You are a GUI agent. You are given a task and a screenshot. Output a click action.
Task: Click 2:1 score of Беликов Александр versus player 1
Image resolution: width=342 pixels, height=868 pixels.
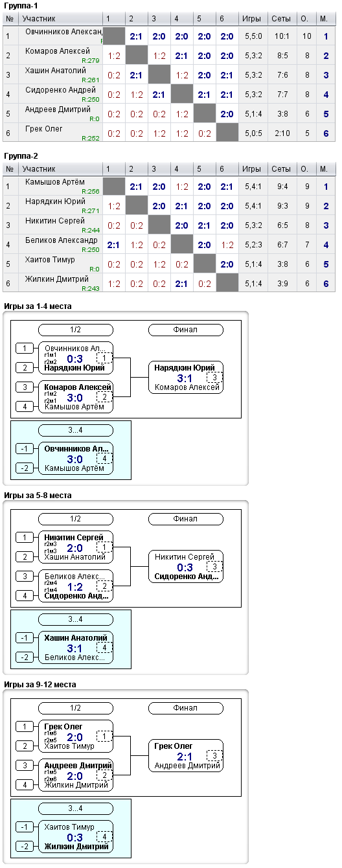click(x=114, y=245)
